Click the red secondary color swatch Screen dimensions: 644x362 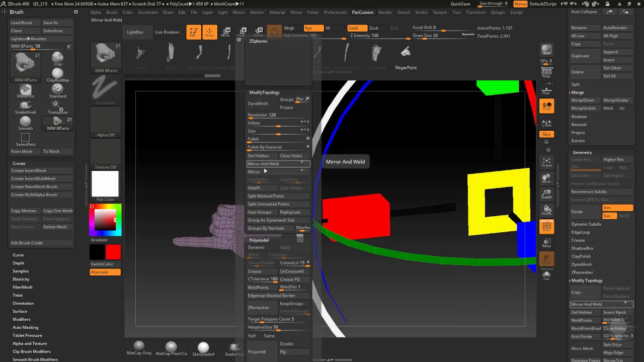click(x=113, y=252)
